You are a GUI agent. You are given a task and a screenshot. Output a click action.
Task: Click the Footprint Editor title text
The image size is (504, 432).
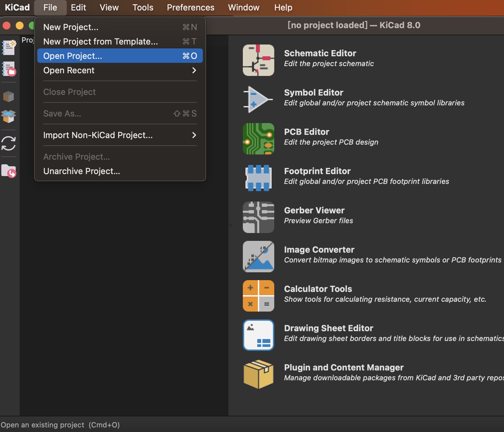click(317, 171)
